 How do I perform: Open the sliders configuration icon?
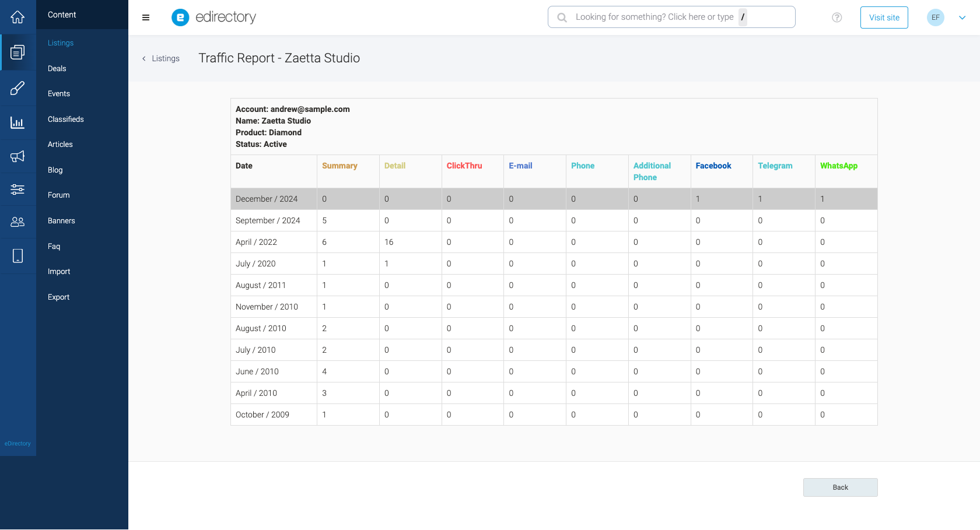[17, 189]
